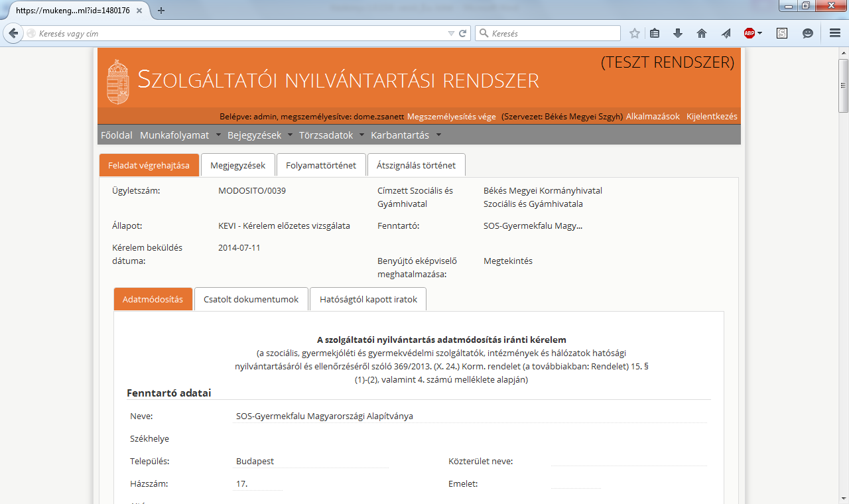
Task: Bookmark this page with star icon
Action: (x=635, y=33)
